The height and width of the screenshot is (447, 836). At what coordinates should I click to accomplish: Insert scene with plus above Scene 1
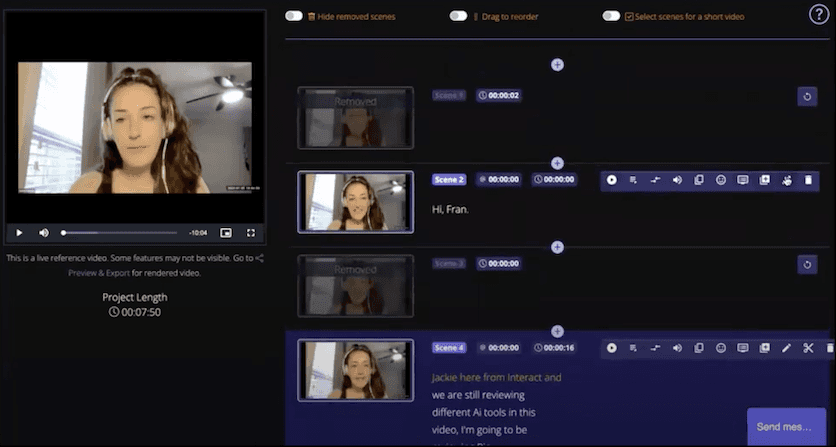pyautogui.click(x=557, y=64)
